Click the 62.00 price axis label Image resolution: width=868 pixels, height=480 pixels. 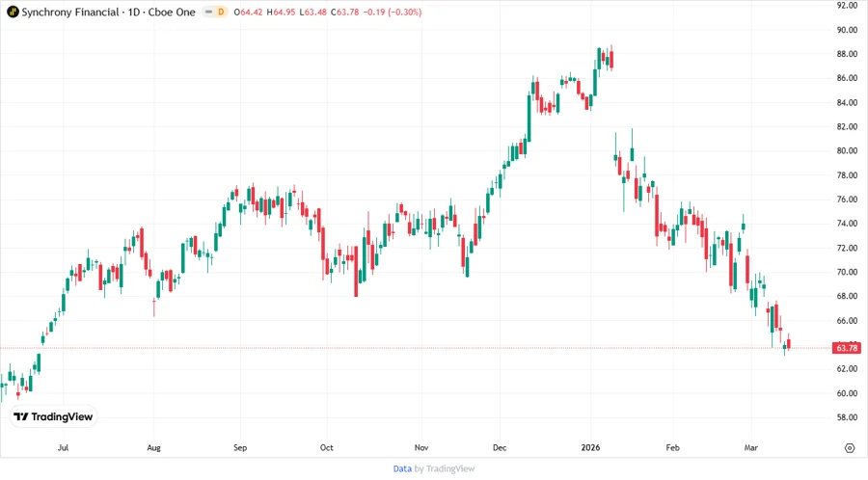pos(847,368)
